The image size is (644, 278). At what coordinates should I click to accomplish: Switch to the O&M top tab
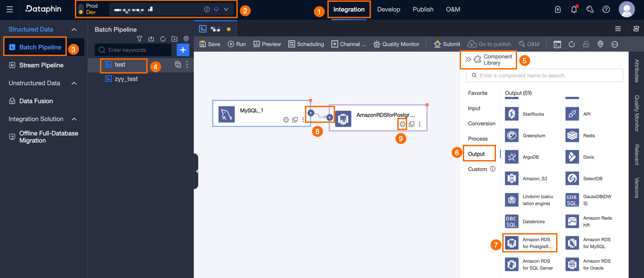pyautogui.click(x=453, y=9)
